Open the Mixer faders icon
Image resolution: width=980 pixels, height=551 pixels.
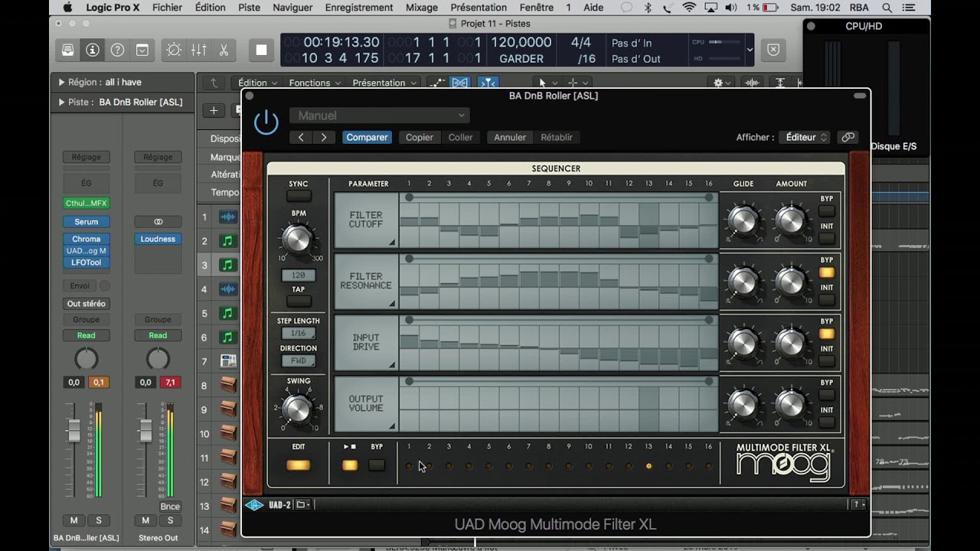198,50
